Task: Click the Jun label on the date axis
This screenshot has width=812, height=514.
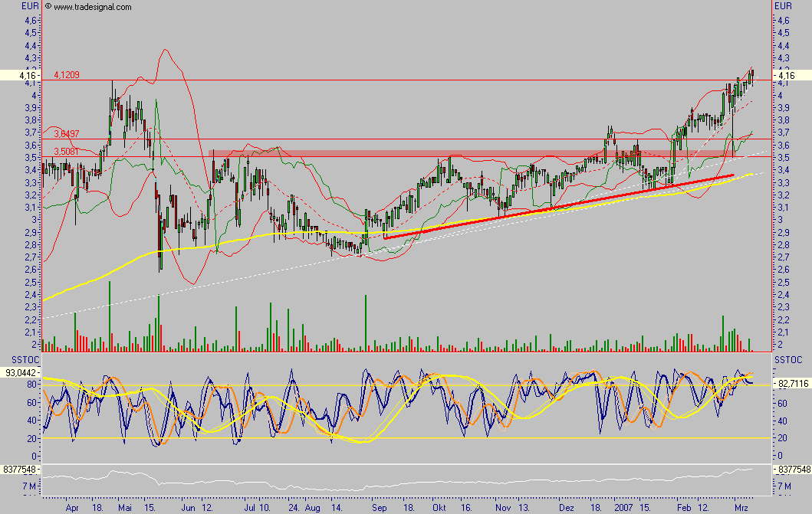Action: point(188,508)
